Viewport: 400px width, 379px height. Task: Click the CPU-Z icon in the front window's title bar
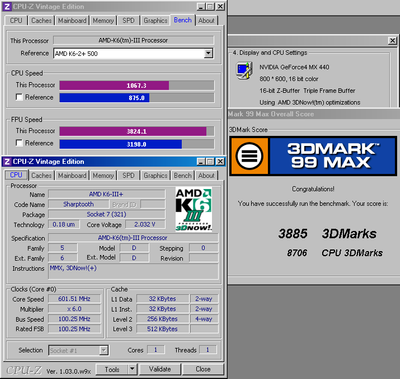tap(7, 162)
